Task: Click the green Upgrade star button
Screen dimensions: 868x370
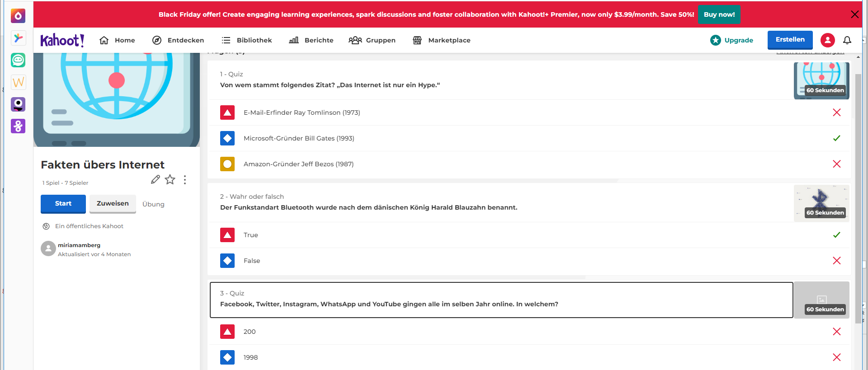Action: pos(731,40)
